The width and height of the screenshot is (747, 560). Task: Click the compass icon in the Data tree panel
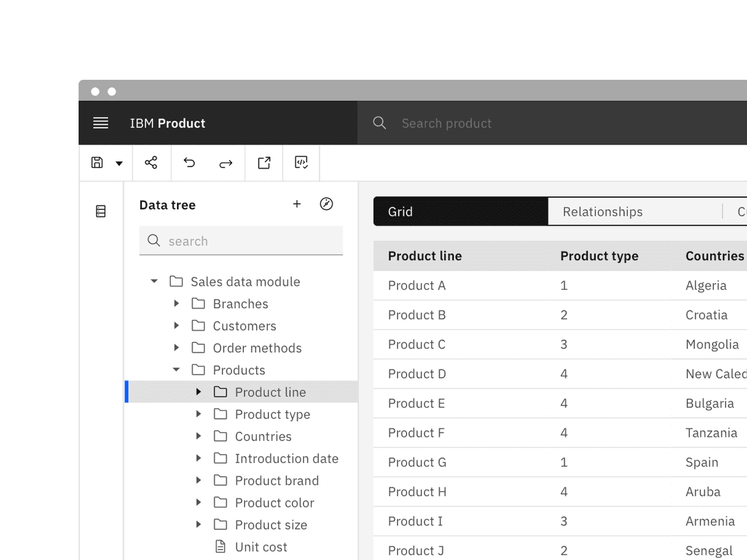point(327,204)
